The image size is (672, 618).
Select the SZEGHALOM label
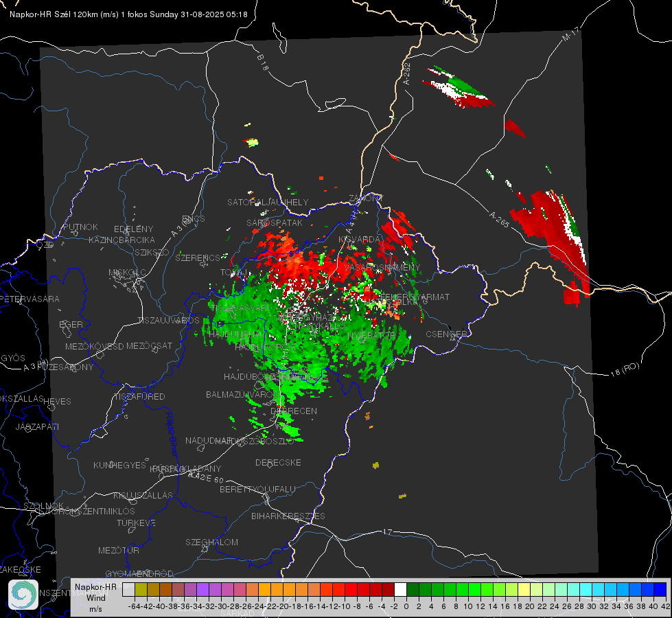coord(211,542)
